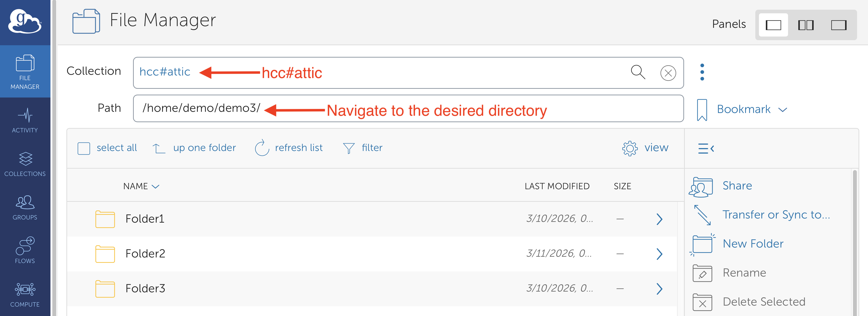The image size is (868, 316).
Task: Open Groups from the sidebar
Action: point(25,208)
